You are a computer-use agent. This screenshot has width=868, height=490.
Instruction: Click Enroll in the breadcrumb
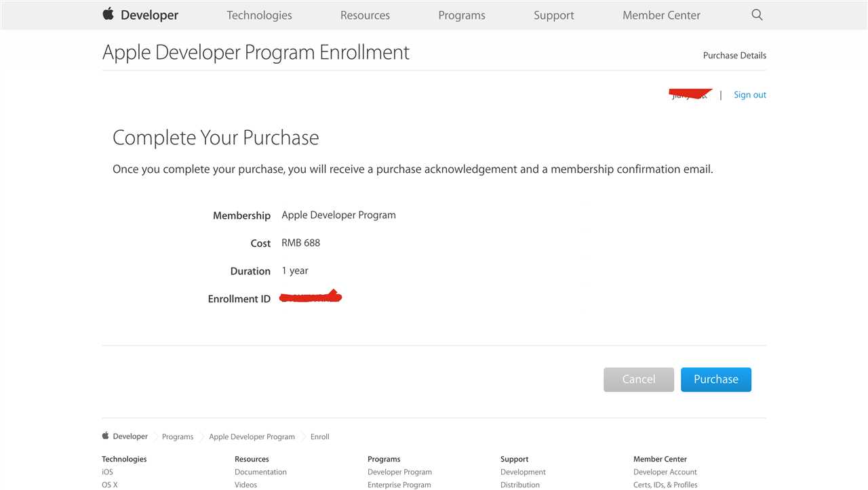tap(320, 436)
